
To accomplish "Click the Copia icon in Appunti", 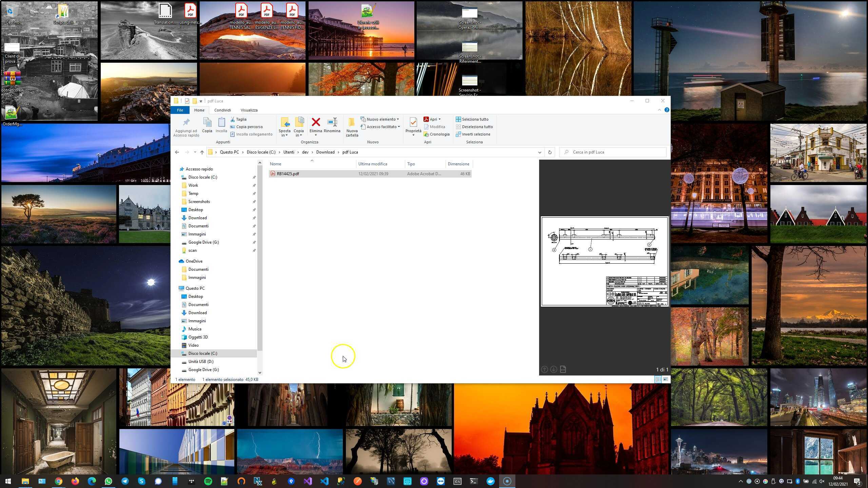I will click(x=207, y=122).
